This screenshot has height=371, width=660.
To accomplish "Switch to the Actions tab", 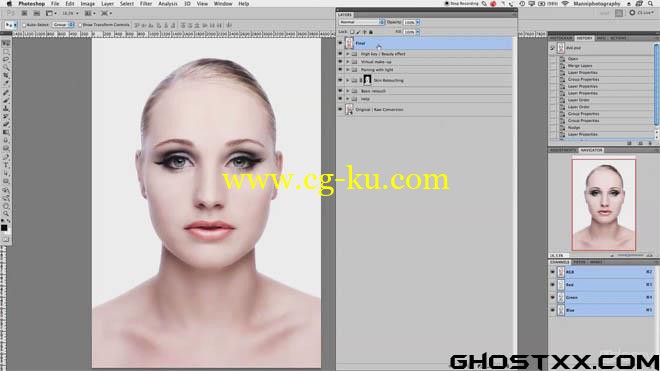I will tap(617, 38).
